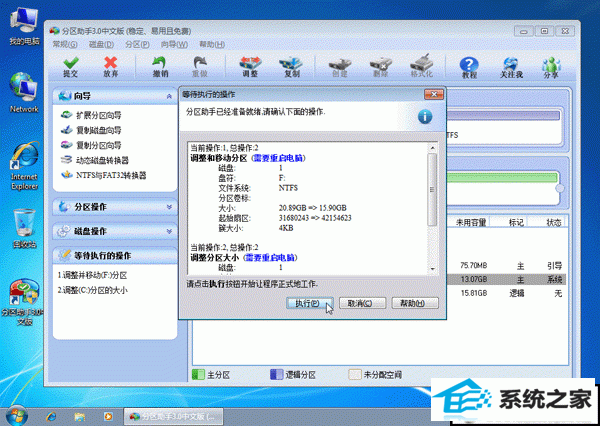Click the green partition bar in disk map
Image resolution: width=600 pixels, height=426 pixels.
click(502, 178)
